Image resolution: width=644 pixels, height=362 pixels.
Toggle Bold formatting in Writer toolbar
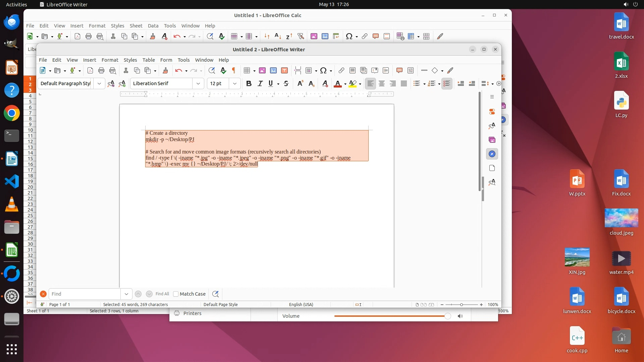249,83
